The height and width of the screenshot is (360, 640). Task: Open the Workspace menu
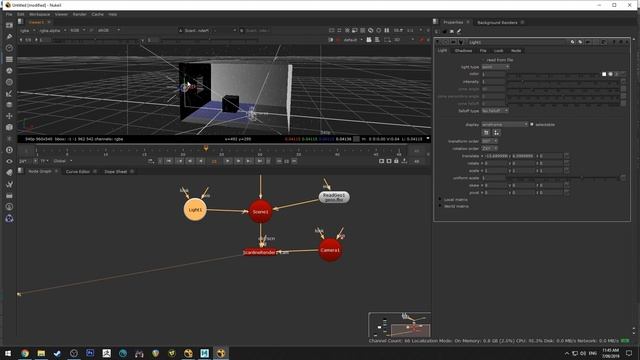pyautogui.click(x=39, y=14)
